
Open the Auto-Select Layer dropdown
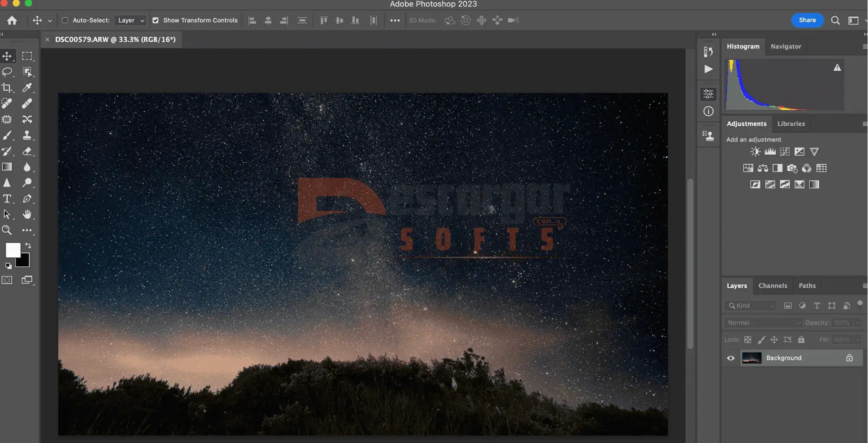tap(130, 20)
